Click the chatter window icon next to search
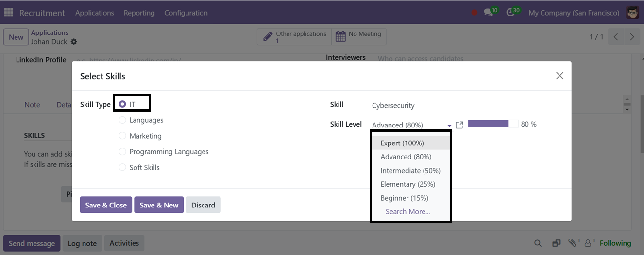 556,243
